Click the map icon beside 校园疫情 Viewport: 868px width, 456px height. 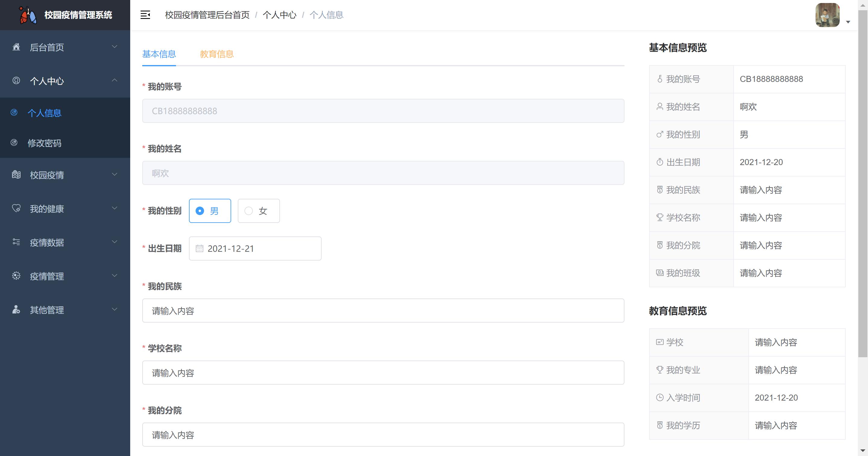(x=16, y=174)
